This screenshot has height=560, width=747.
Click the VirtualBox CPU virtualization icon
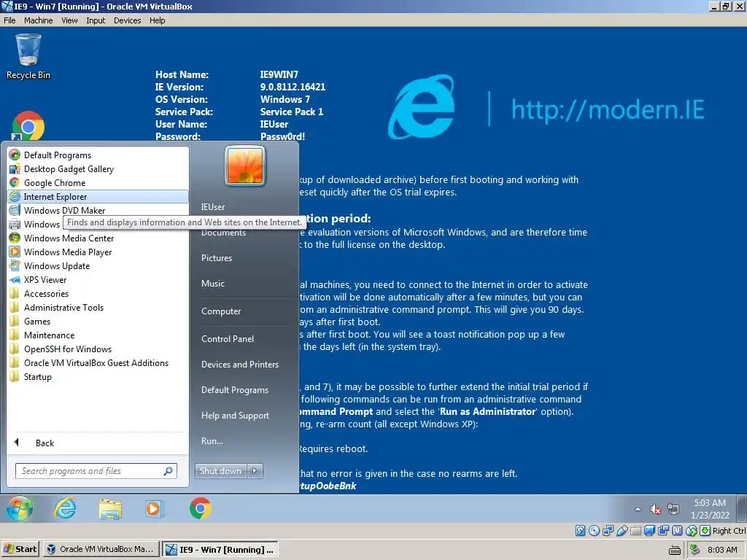(x=677, y=531)
